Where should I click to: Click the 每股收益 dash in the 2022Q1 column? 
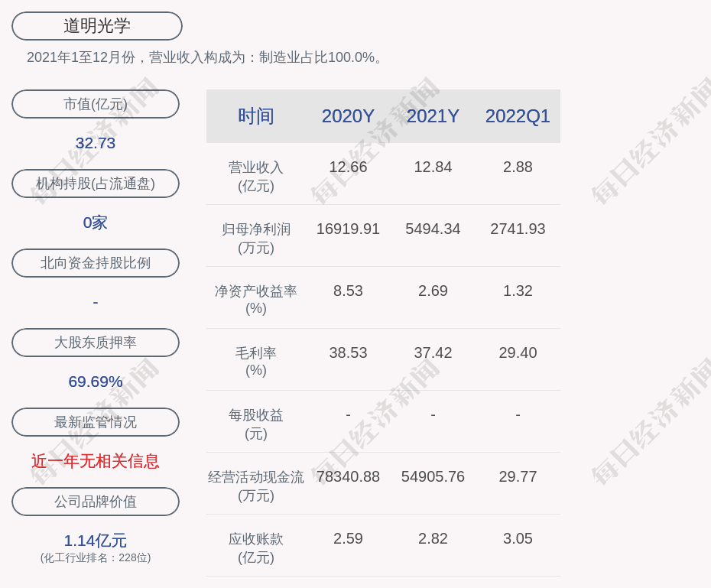518,414
